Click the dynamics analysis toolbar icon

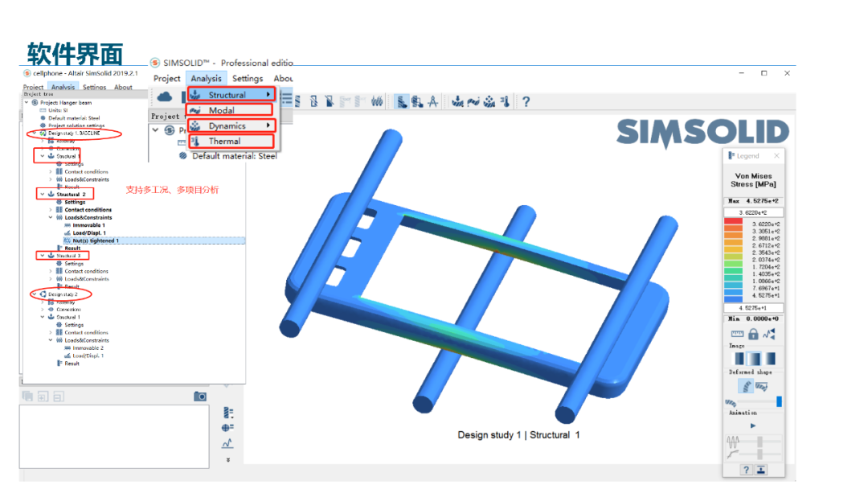[x=489, y=101]
